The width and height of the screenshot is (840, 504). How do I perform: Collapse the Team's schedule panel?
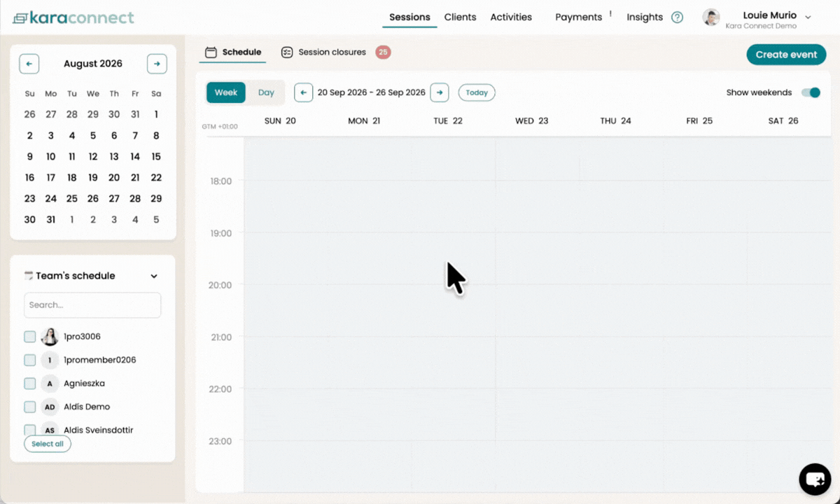coord(154,276)
